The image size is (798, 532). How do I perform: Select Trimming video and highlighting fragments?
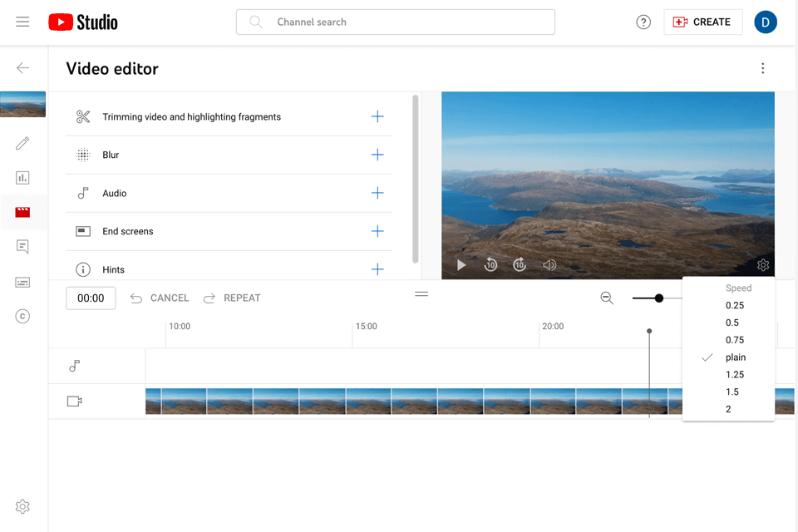(x=191, y=116)
